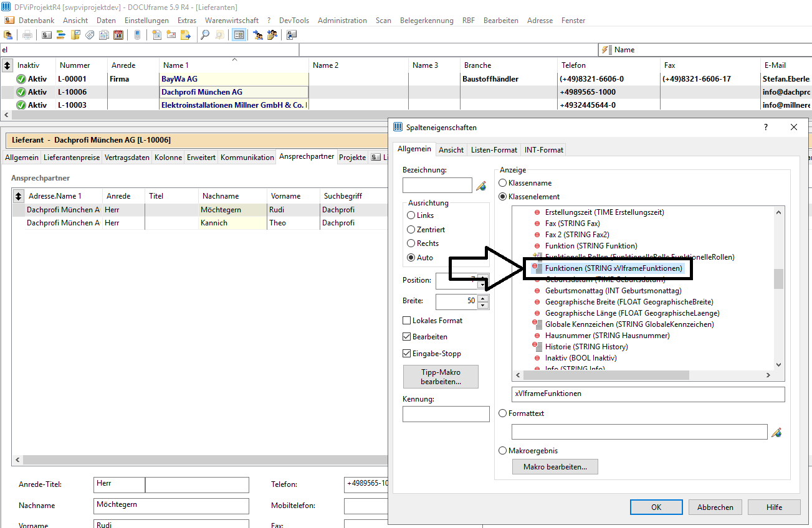Click the left arrow of supplier list scrollbar
This screenshot has height=528, width=812.
(6, 115)
